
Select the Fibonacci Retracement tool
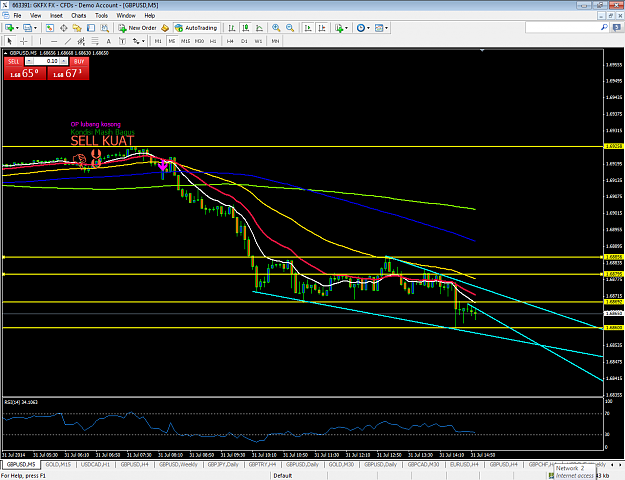click(x=95, y=41)
